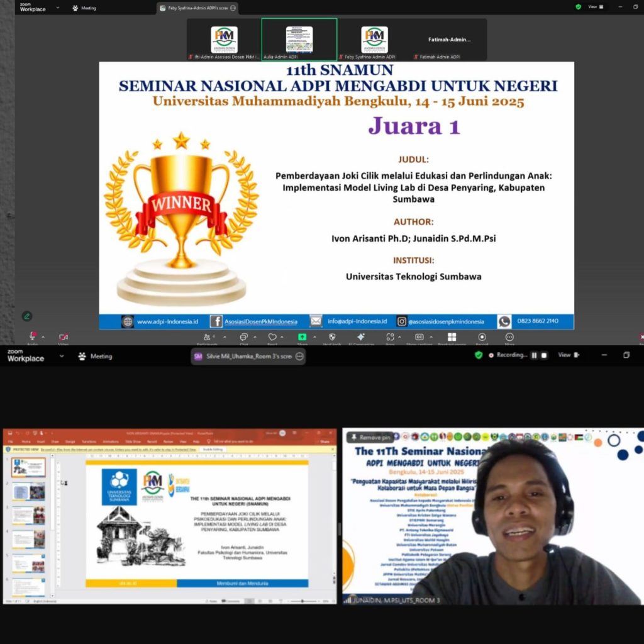Open the AI Companion sparkle icon
This screenshot has width=644, height=644.
pyautogui.click(x=361, y=337)
